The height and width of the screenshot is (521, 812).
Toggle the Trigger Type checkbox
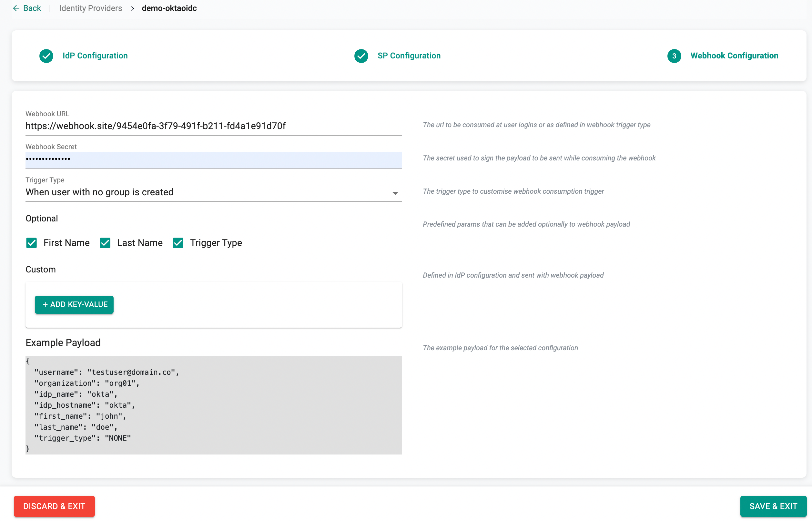click(x=178, y=243)
